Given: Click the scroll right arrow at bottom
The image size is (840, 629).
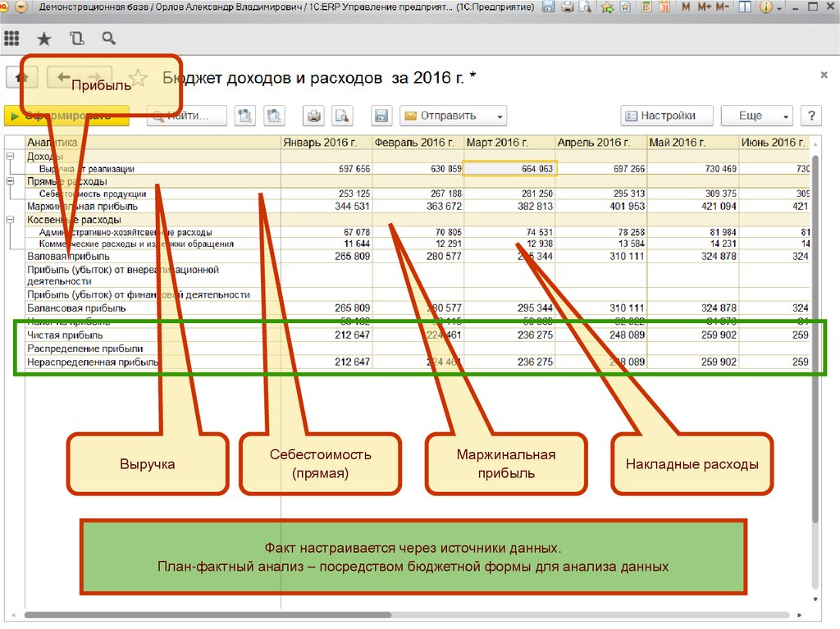Looking at the screenshot, I should (799, 615).
